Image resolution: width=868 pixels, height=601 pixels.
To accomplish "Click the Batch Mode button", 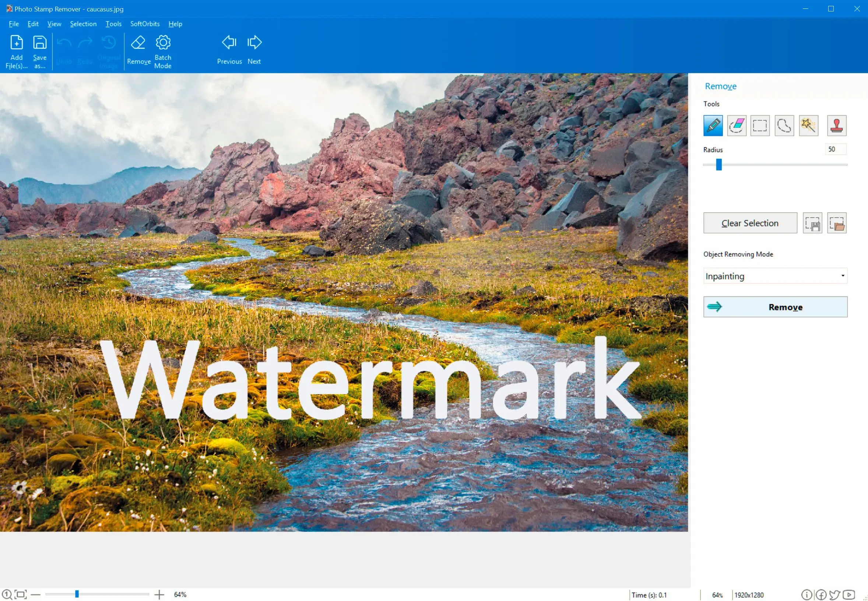I will click(x=162, y=52).
